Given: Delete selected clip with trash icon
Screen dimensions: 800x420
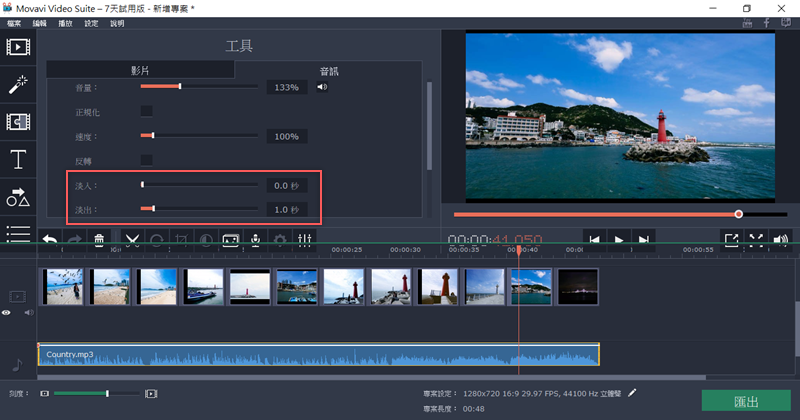Looking at the screenshot, I should coord(100,240).
